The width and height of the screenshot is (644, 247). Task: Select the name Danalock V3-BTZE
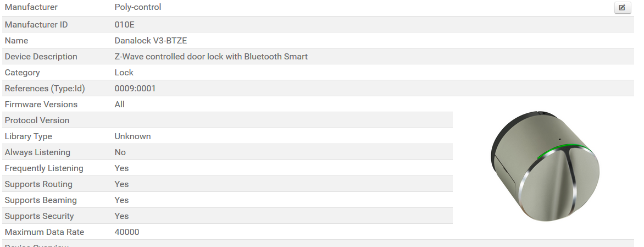[x=151, y=41]
